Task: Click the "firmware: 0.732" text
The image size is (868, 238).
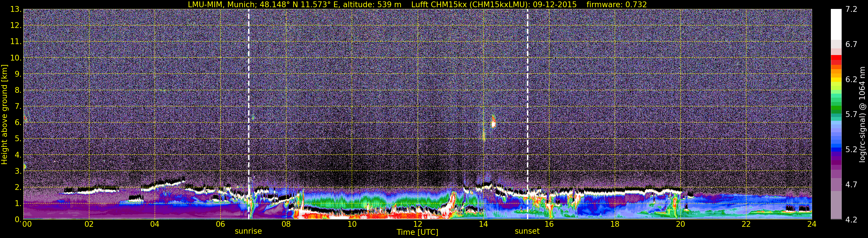Action: [617, 4]
